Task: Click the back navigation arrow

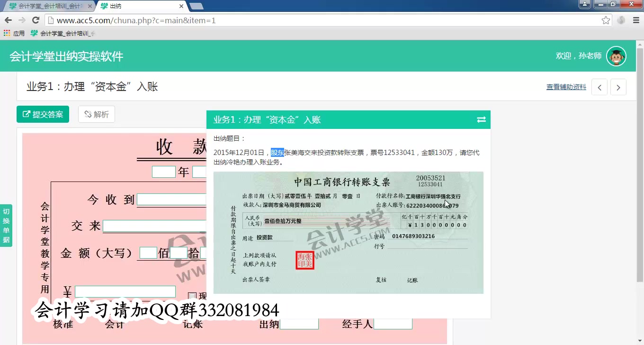Action: click(8, 20)
